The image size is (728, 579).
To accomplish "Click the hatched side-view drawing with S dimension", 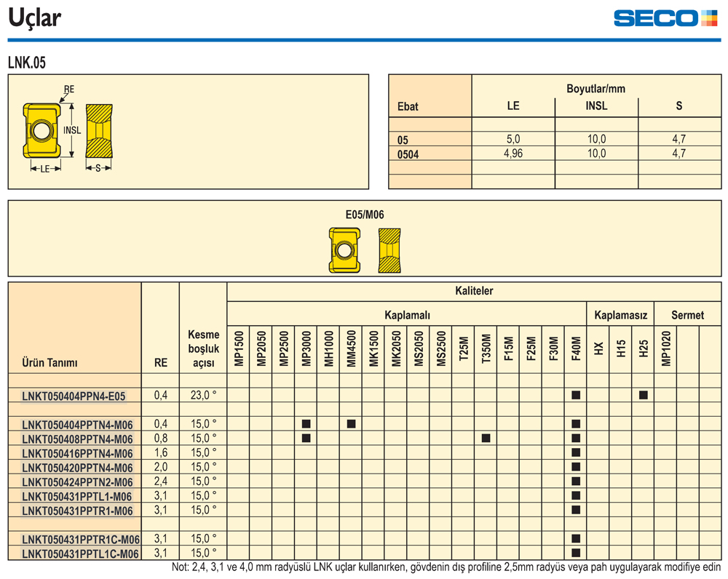I will [99, 131].
